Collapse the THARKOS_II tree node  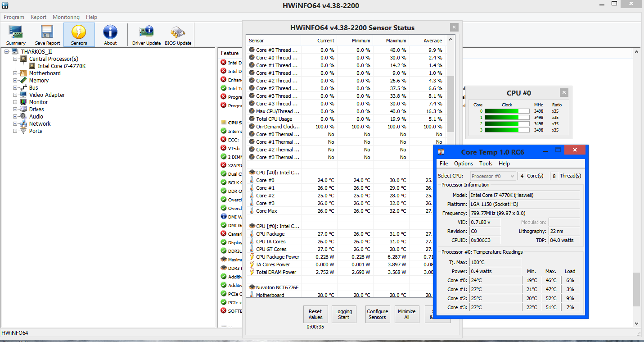[x=7, y=51]
